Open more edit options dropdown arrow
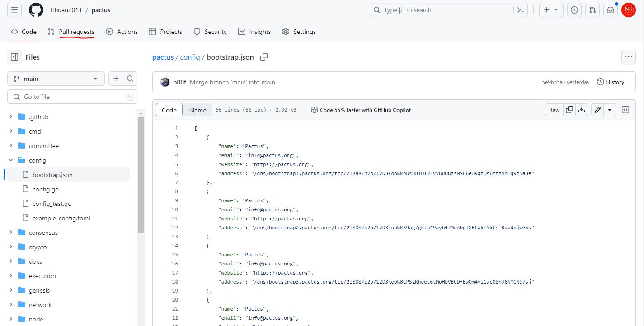Screen dimensions: 644x326 (610, 110)
